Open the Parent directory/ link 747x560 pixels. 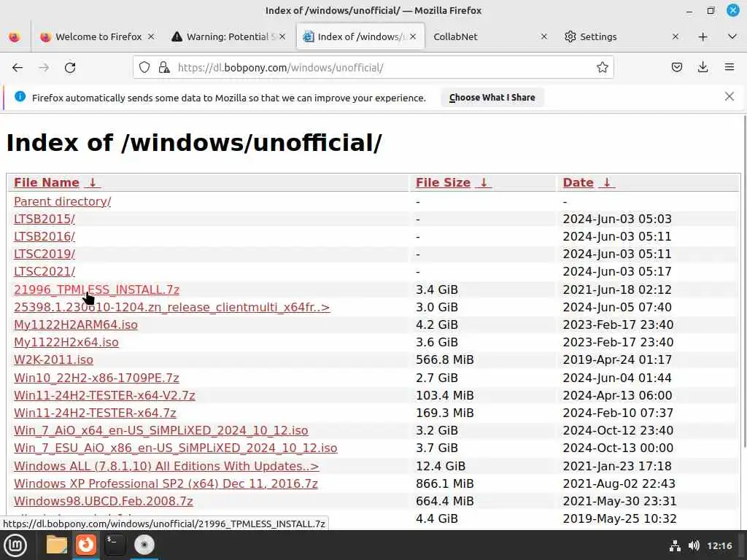point(63,201)
